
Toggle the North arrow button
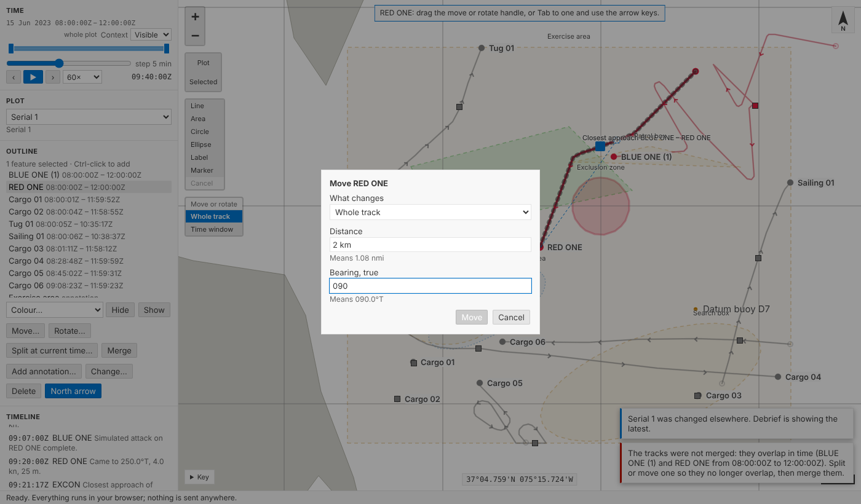click(x=73, y=391)
